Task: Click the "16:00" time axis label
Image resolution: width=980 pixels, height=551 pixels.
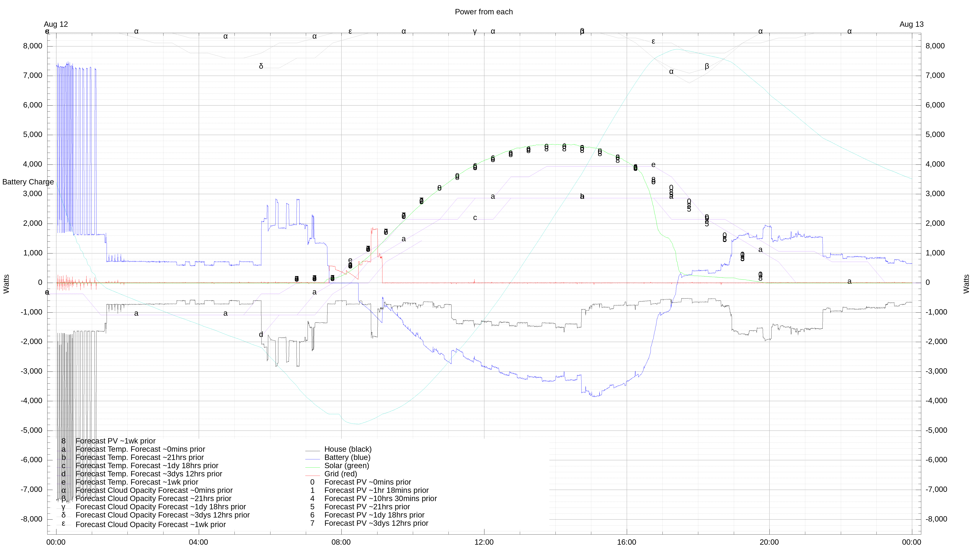Action: tap(627, 542)
